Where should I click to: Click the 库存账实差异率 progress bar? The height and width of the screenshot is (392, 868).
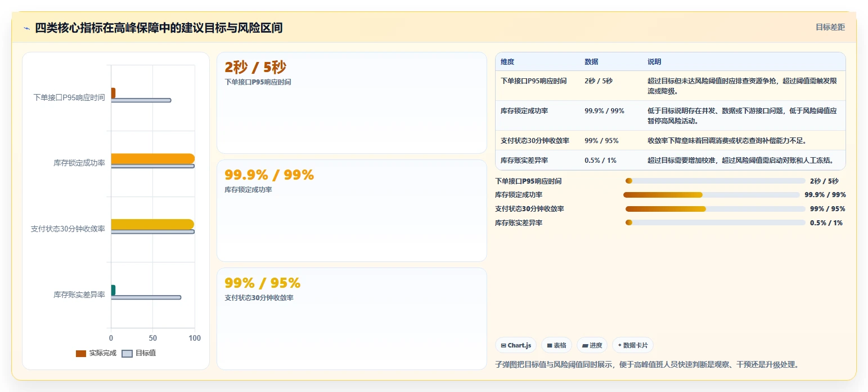pos(715,222)
